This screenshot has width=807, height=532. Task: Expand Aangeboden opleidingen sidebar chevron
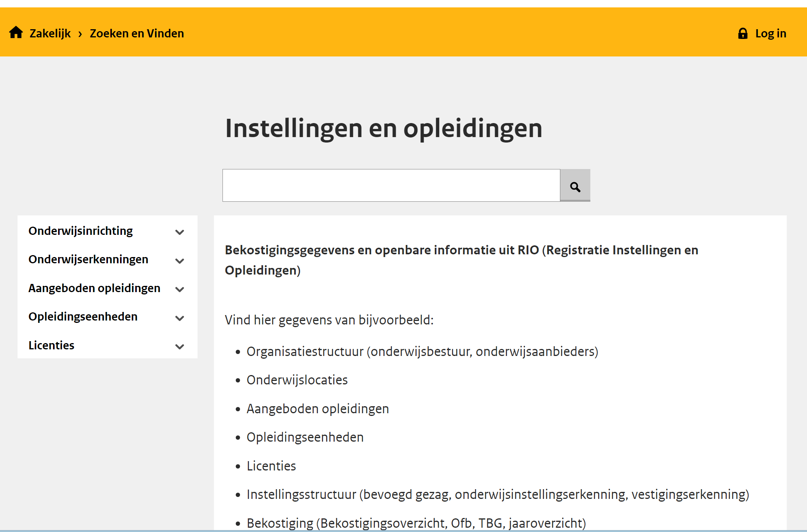pyautogui.click(x=180, y=289)
